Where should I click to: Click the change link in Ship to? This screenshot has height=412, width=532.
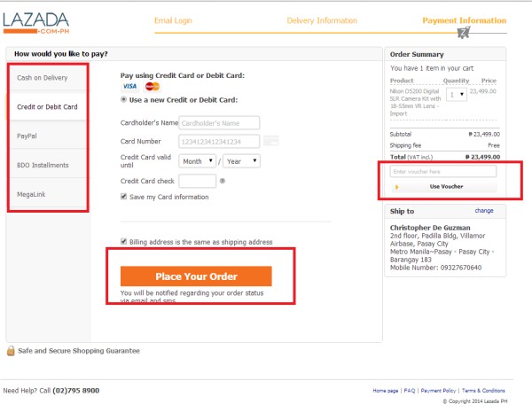484,211
